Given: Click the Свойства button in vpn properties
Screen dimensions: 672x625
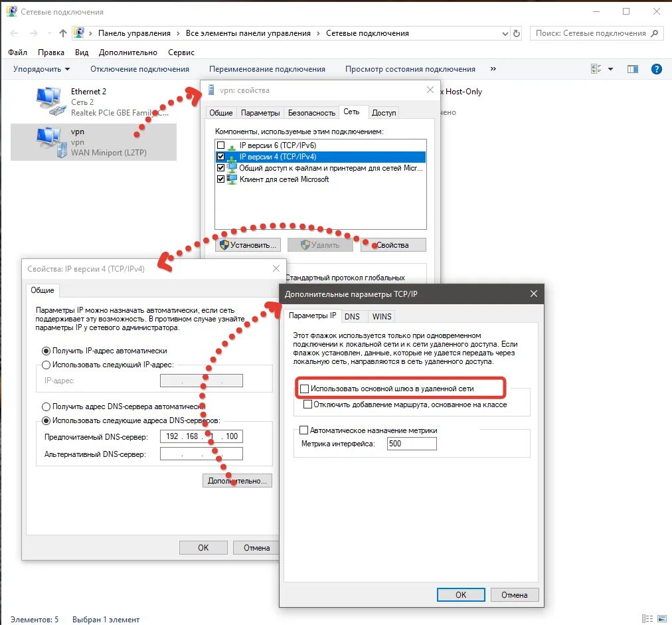Looking at the screenshot, I should click(393, 245).
